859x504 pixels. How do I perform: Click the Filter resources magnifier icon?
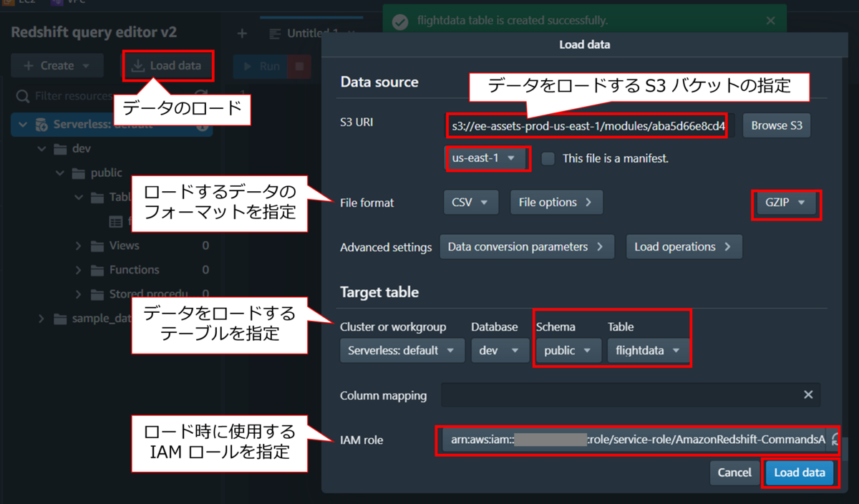pos(23,96)
